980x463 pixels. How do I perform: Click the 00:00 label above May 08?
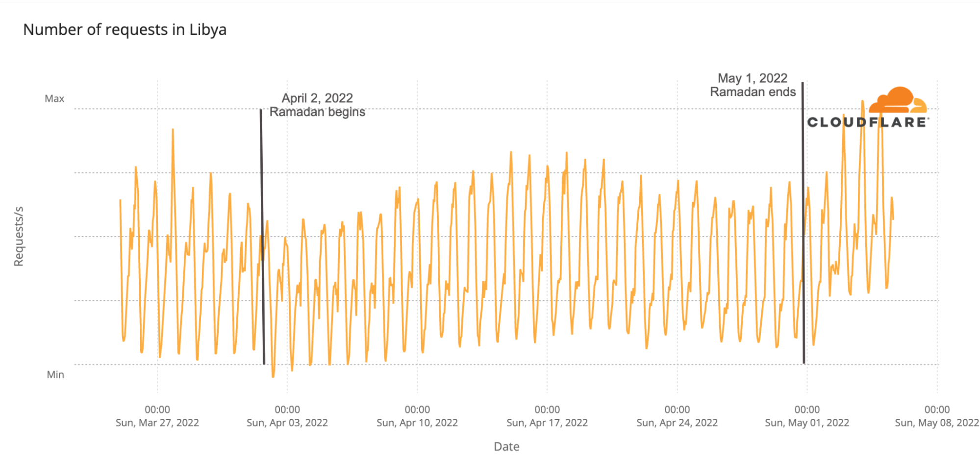coord(937,410)
